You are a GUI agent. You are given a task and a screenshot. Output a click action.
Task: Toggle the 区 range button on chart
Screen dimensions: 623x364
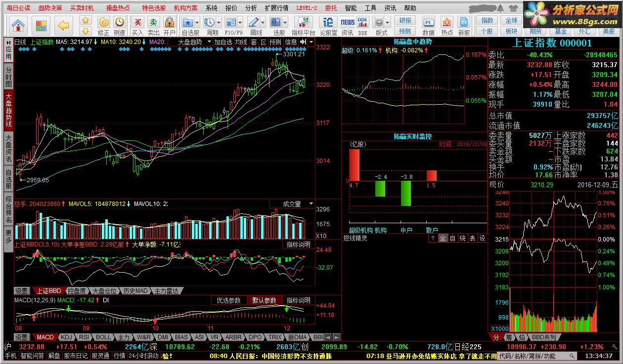click(264, 42)
